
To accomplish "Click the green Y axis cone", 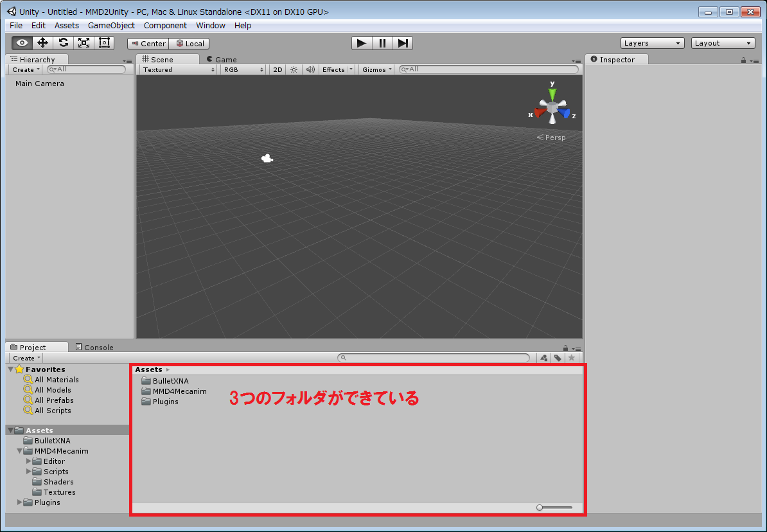I will pos(552,94).
